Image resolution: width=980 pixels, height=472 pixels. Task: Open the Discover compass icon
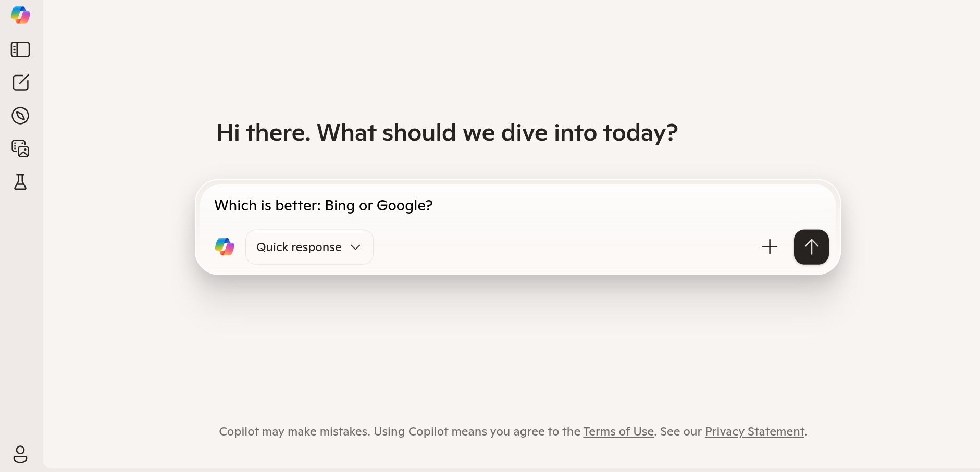[x=20, y=116]
